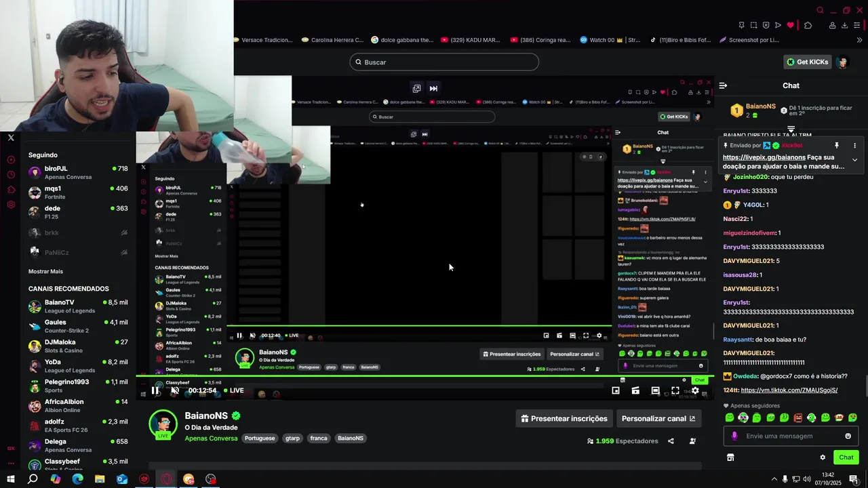Expand Mostrar Mais in following list
The height and width of the screenshot is (488, 868).
pos(45,271)
